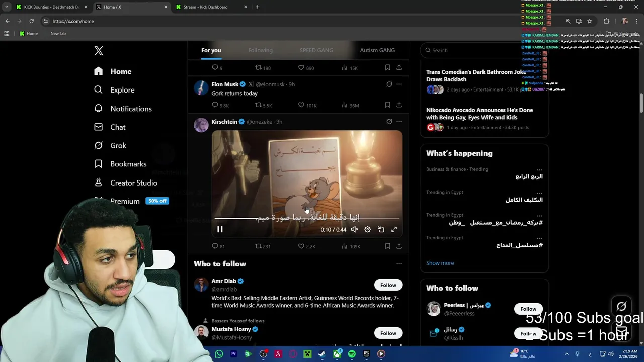The width and height of the screenshot is (644, 362).
Task: Open Nikocado Avocado news story
Action: tap(484, 120)
